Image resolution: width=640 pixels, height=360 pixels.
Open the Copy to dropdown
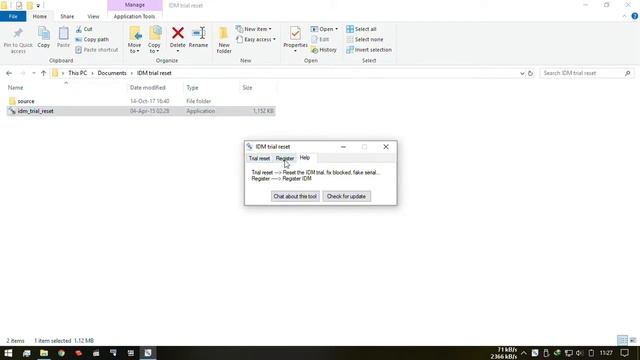point(154,40)
